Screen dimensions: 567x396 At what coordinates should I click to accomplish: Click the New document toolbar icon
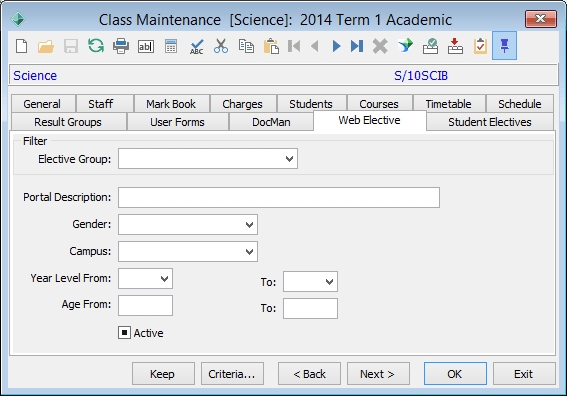tap(22, 46)
